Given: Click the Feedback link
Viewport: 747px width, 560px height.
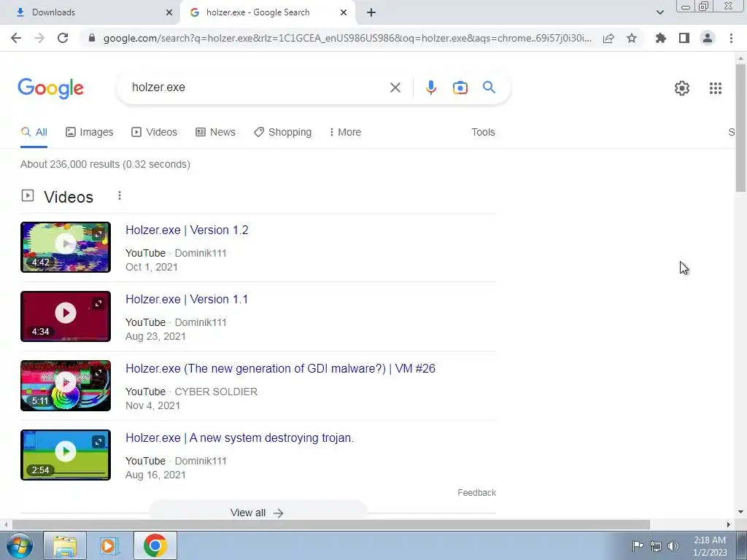Looking at the screenshot, I should tap(476, 492).
